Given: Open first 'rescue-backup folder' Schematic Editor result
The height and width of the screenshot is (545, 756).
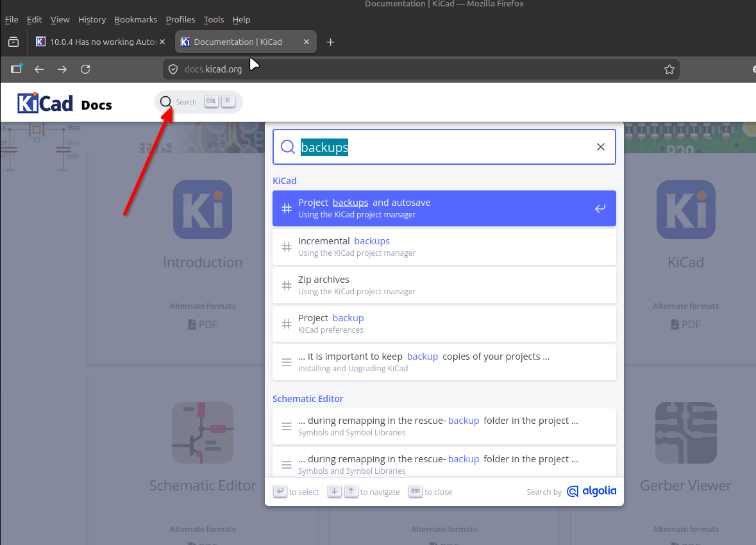Looking at the screenshot, I should [x=444, y=426].
